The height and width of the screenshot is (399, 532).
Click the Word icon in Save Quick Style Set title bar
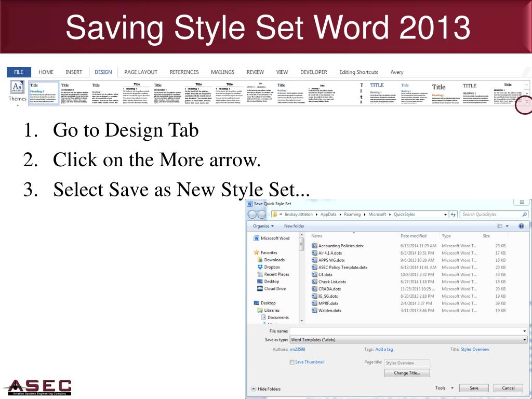pyautogui.click(x=250, y=204)
